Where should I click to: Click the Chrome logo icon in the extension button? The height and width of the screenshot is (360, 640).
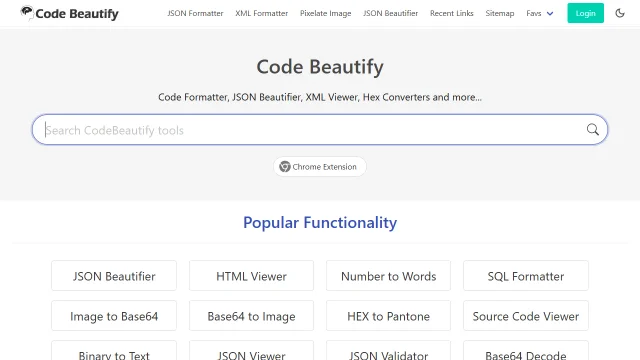(x=284, y=167)
